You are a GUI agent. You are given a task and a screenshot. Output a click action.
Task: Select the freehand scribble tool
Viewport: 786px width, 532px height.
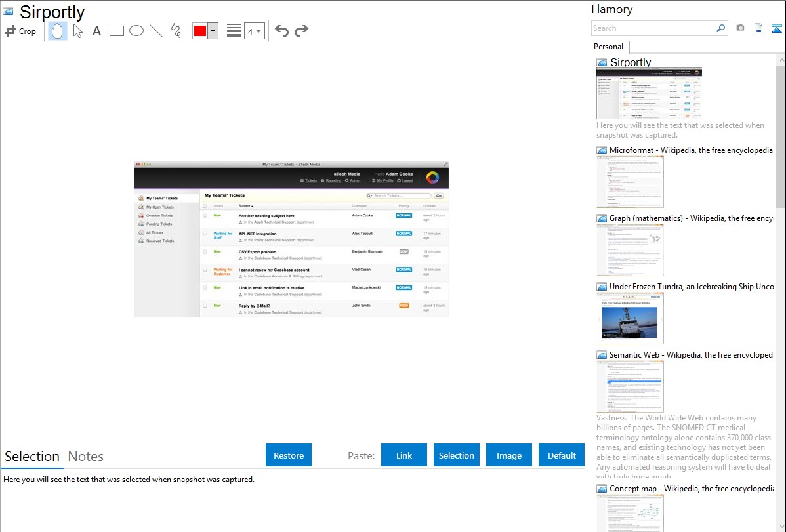click(x=176, y=31)
